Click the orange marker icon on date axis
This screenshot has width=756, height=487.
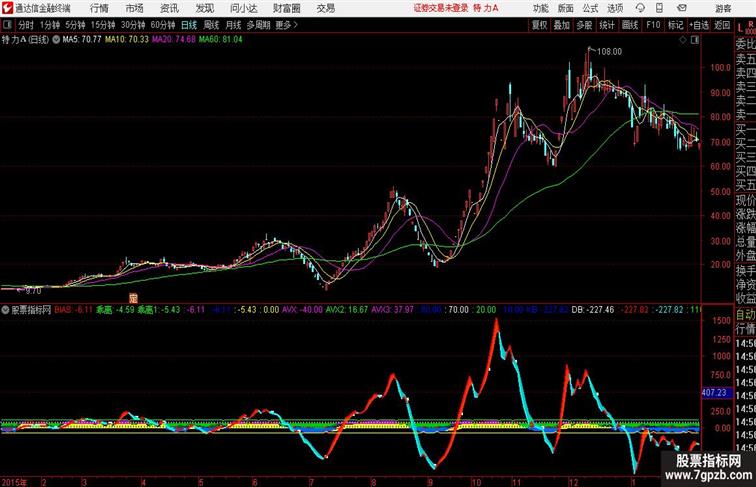(x=134, y=298)
